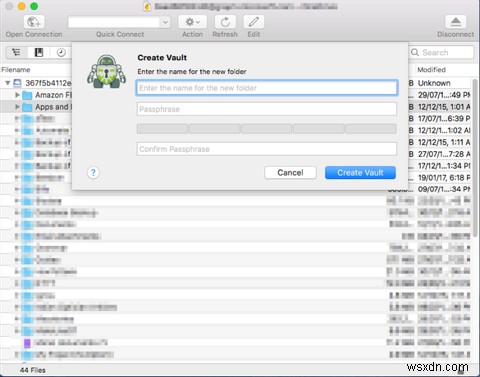The height and width of the screenshot is (377, 480).
Task: Click the 19/01/17, 6:18 modified date
Action: click(x=444, y=178)
